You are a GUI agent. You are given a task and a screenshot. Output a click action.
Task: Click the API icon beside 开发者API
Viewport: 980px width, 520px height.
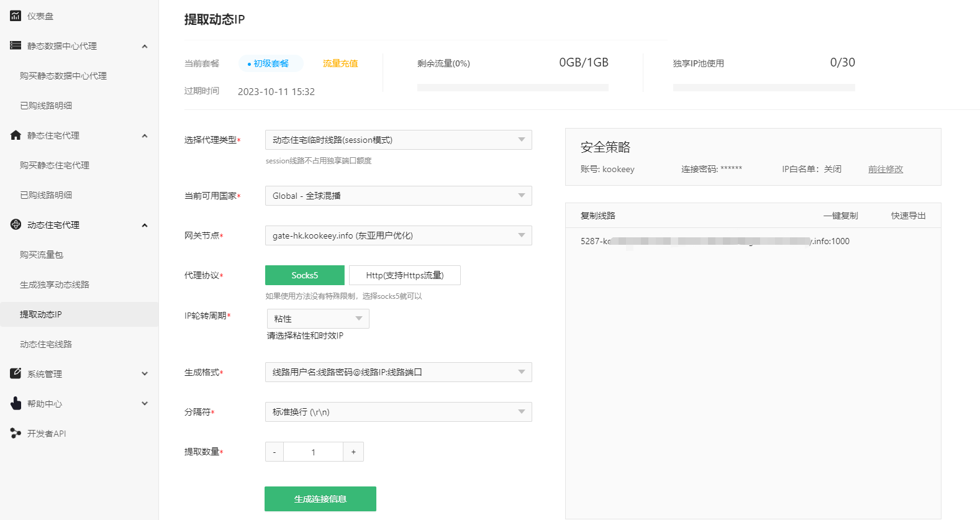coord(16,433)
